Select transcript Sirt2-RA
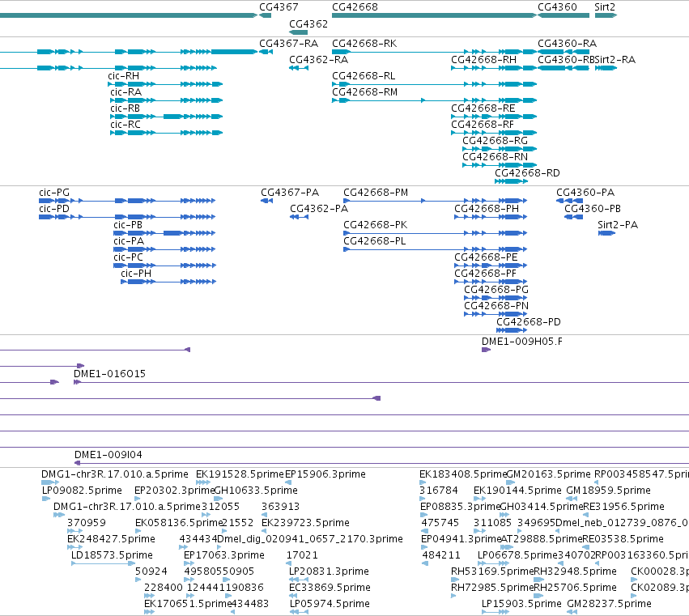Viewport: 689px width, 616px height. click(x=615, y=60)
